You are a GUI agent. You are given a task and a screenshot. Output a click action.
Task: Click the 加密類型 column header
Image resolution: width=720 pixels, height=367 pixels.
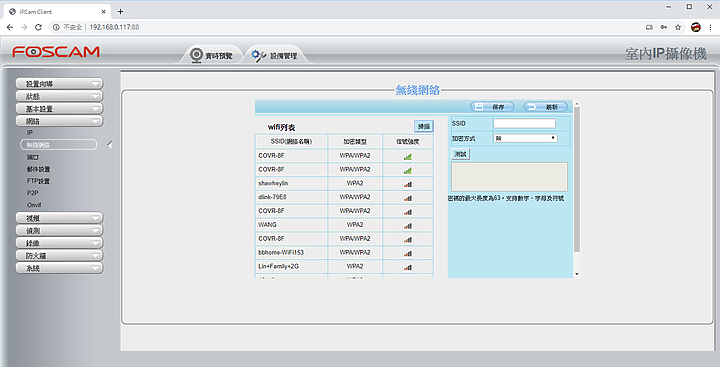[355, 141]
